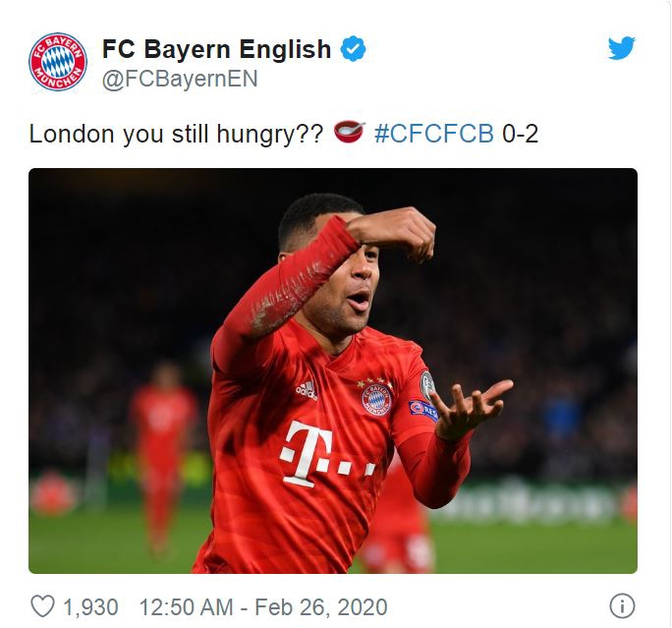Open the circled info icon
Viewport: 672px width, 628px height.
click(x=622, y=605)
